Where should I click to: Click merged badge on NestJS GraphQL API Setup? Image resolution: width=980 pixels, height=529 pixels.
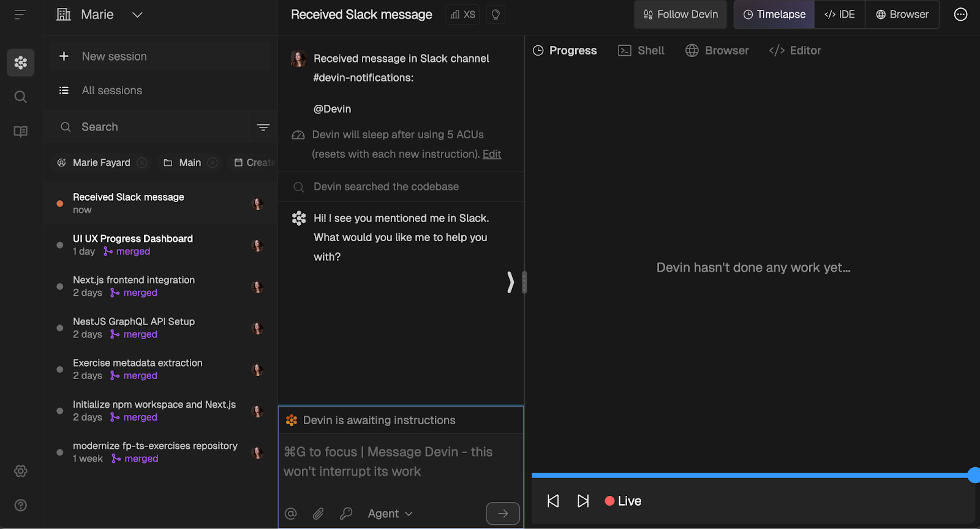pos(134,334)
